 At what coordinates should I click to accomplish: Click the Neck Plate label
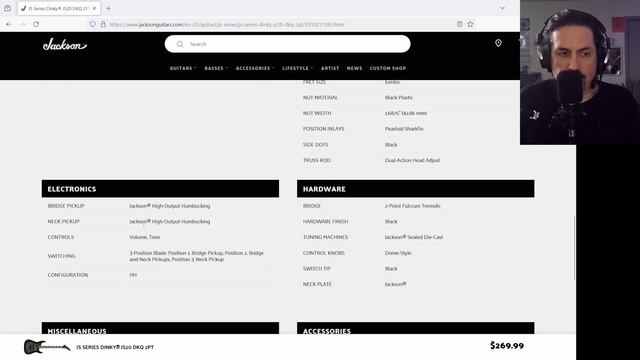(317, 284)
